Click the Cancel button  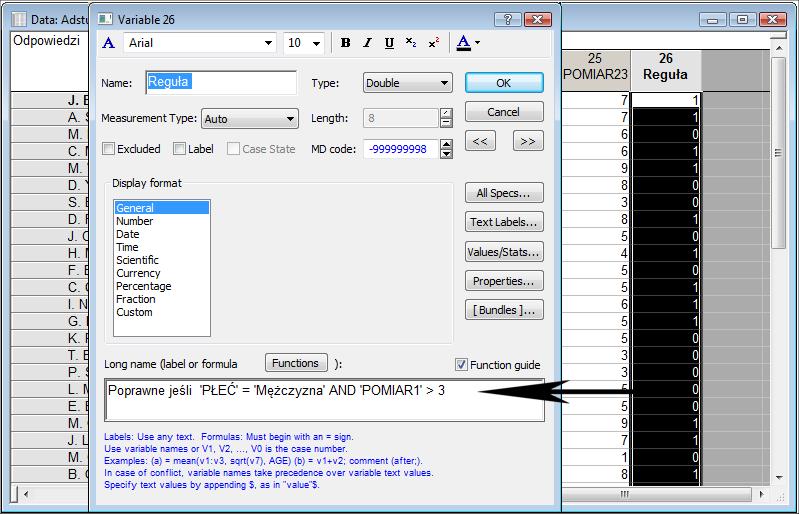[504, 112]
